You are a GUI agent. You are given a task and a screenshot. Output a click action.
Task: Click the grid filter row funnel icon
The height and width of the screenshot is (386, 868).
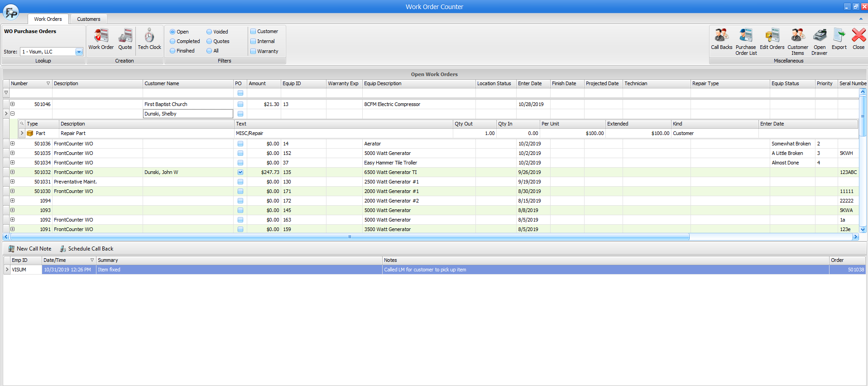[x=6, y=92]
